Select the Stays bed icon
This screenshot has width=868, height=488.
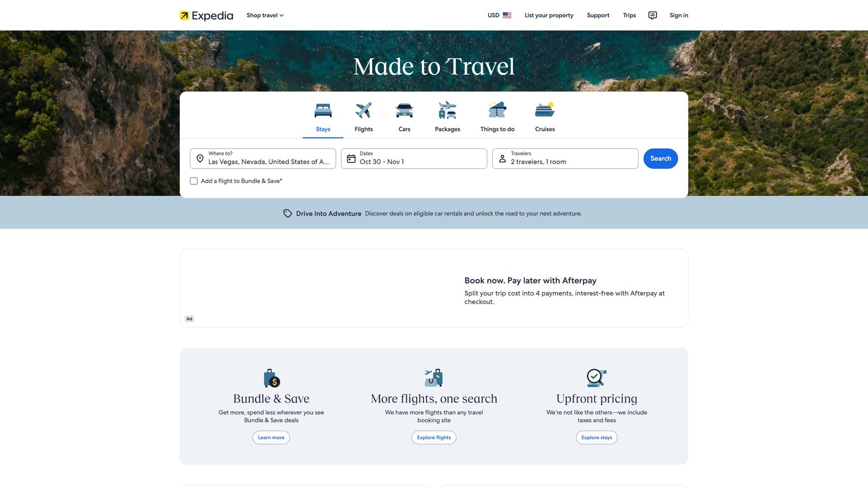(x=323, y=110)
